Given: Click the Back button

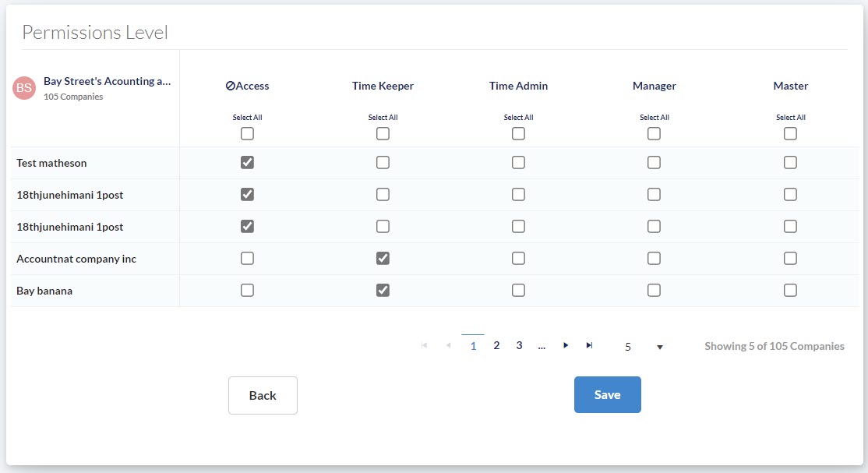Looking at the screenshot, I should 263,395.
